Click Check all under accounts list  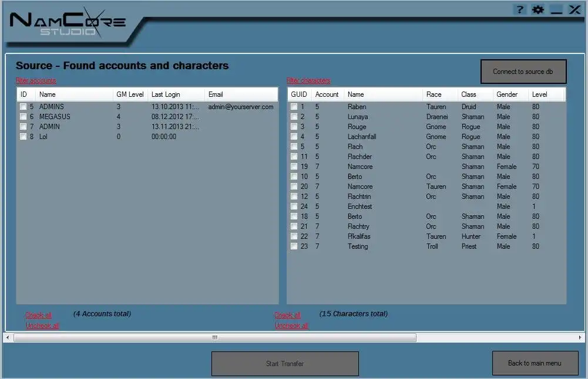[x=39, y=315]
